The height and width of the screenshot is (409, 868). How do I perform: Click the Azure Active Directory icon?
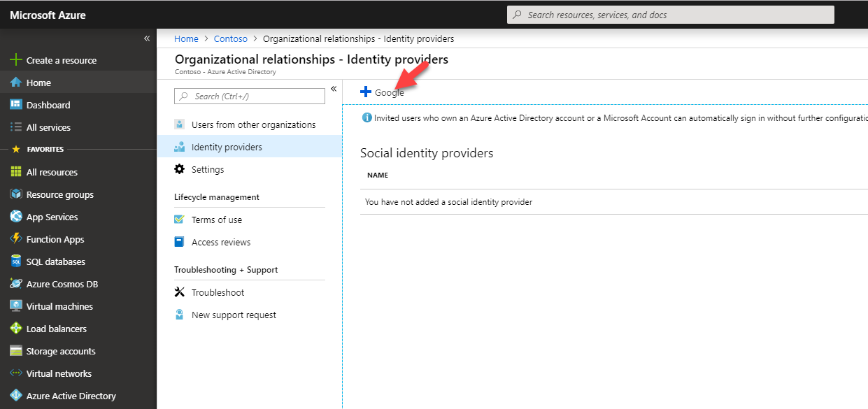pyautogui.click(x=15, y=396)
